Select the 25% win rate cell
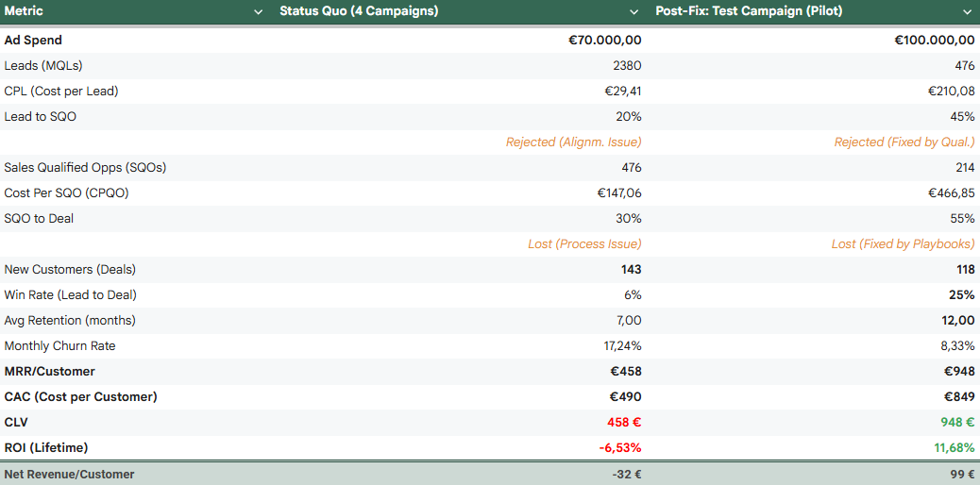The width and height of the screenshot is (980, 485). 962,295
